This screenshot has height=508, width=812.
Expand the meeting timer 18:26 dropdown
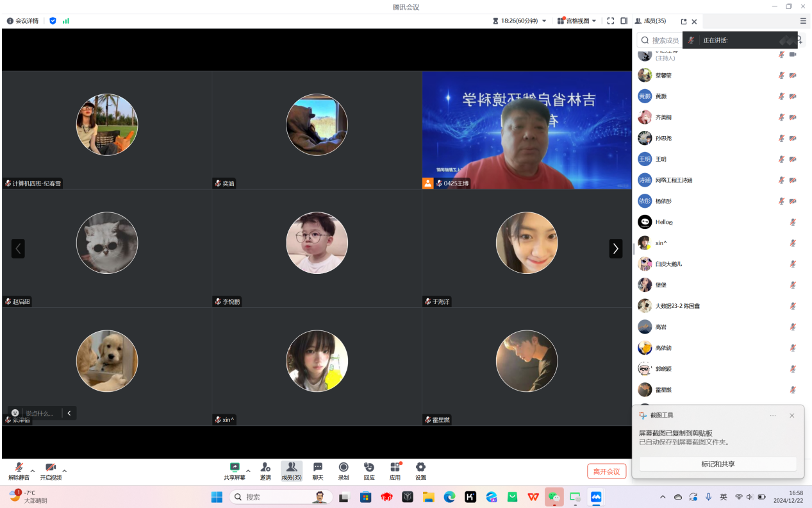pos(544,21)
